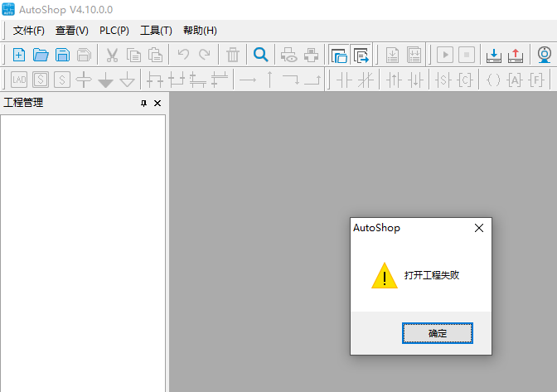This screenshot has width=557, height=392.
Task: Pin the 工程管理 panel
Action: click(x=143, y=104)
